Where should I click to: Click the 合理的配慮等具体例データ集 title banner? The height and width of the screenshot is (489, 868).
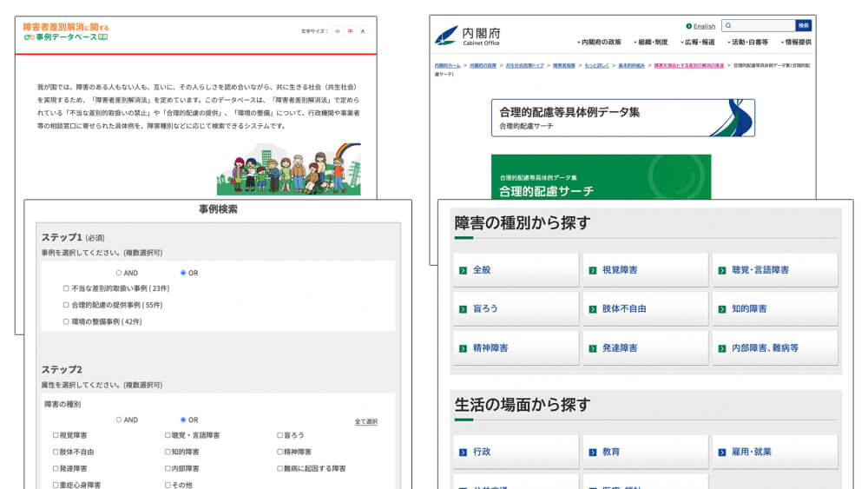click(622, 118)
